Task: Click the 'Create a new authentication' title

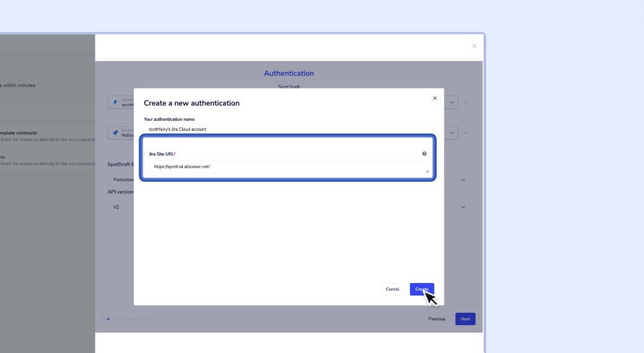Action: (191, 103)
